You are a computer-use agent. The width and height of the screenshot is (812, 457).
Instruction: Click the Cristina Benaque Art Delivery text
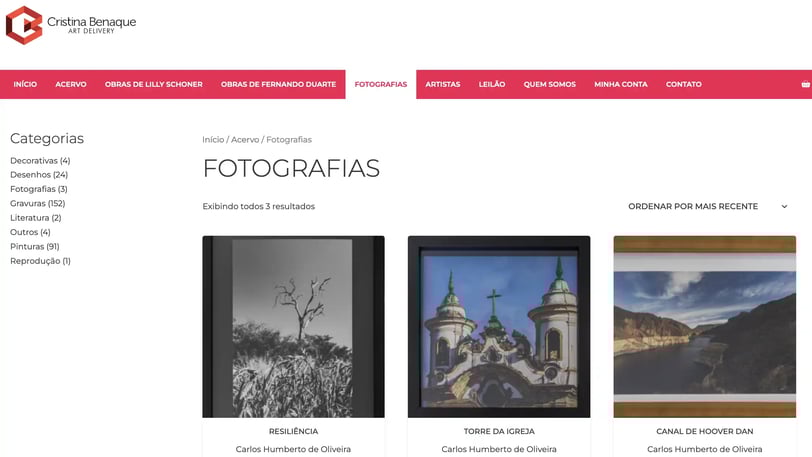[x=92, y=24]
